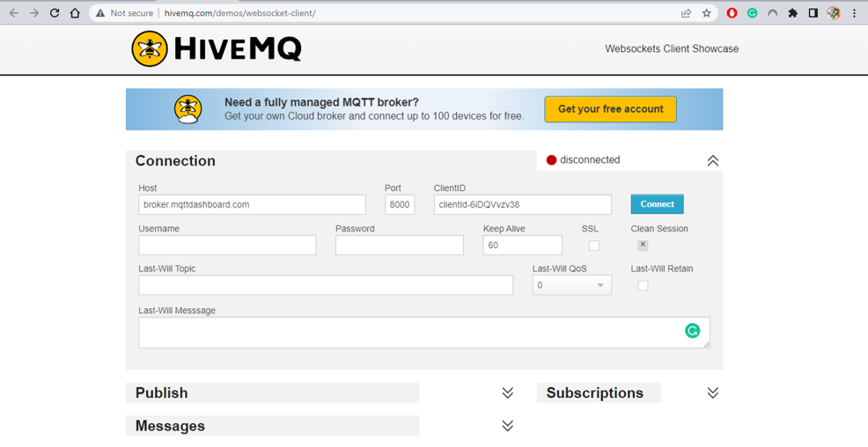Click the share page icon in address bar

(686, 13)
